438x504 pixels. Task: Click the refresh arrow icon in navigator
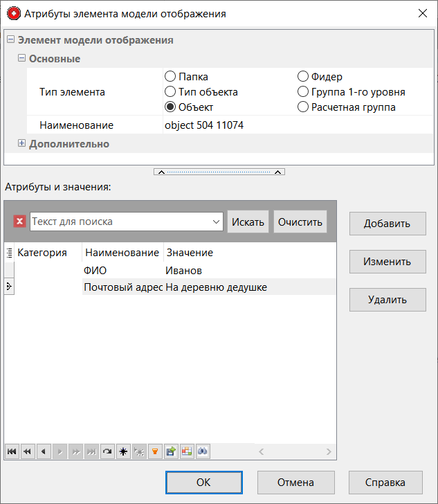coord(107,451)
